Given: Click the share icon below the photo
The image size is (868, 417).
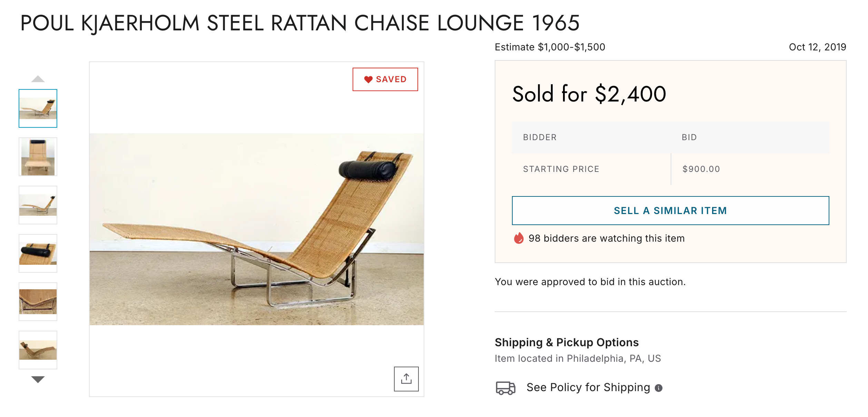Looking at the screenshot, I should pyautogui.click(x=406, y=379).
